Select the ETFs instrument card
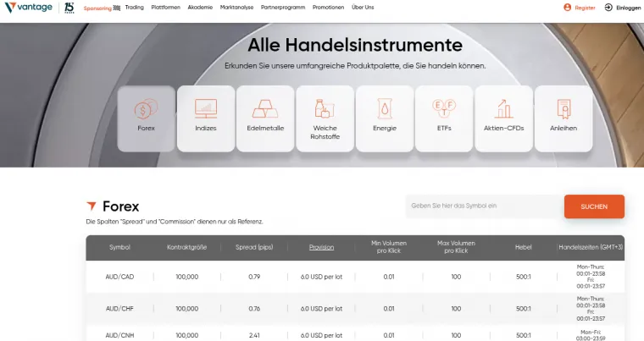 click(444, 118)
